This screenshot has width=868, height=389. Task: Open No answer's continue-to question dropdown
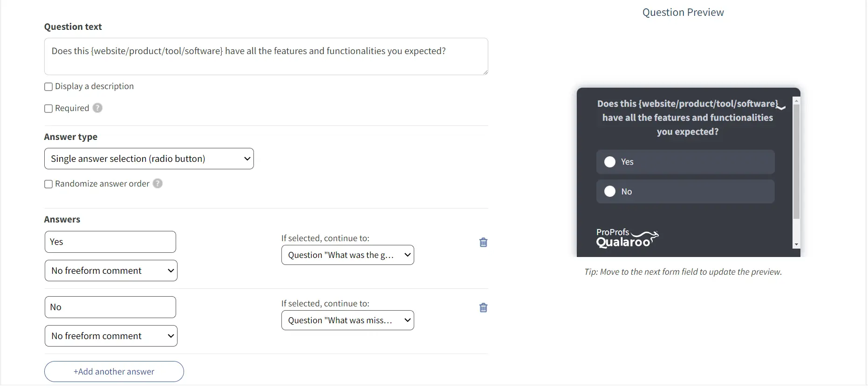(x=348, y=320)
